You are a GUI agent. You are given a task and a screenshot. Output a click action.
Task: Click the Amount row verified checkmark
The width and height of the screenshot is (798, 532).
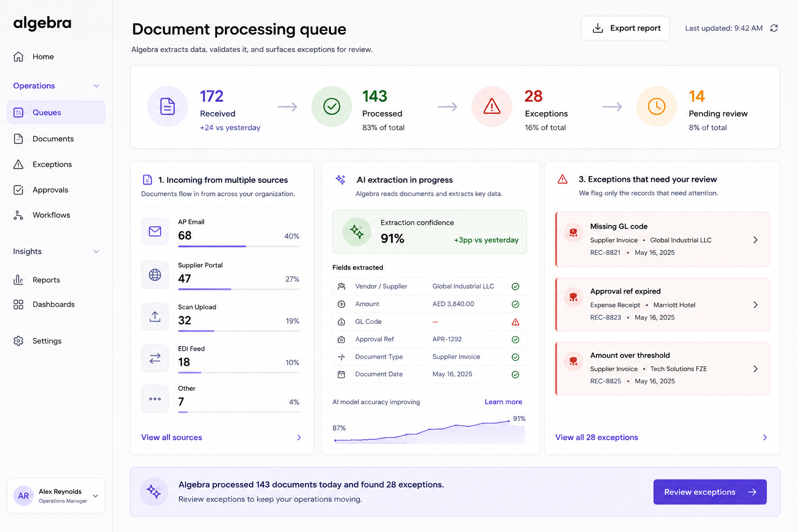pyautogui.click(x=515, y=304)
